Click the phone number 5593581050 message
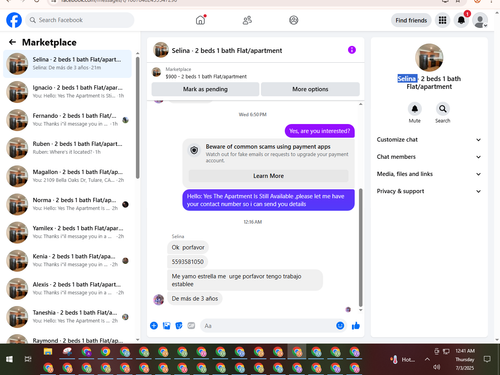 click(188, 262)
